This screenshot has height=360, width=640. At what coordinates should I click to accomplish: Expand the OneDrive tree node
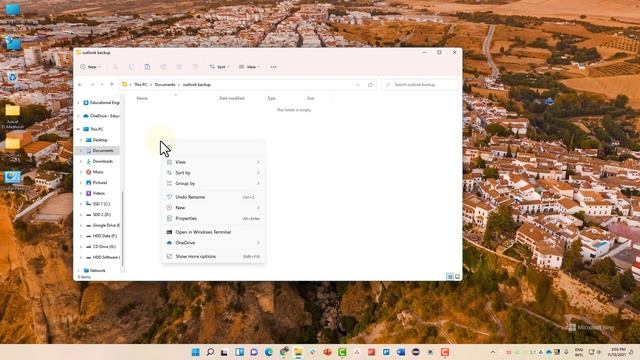tap(78, 116)
